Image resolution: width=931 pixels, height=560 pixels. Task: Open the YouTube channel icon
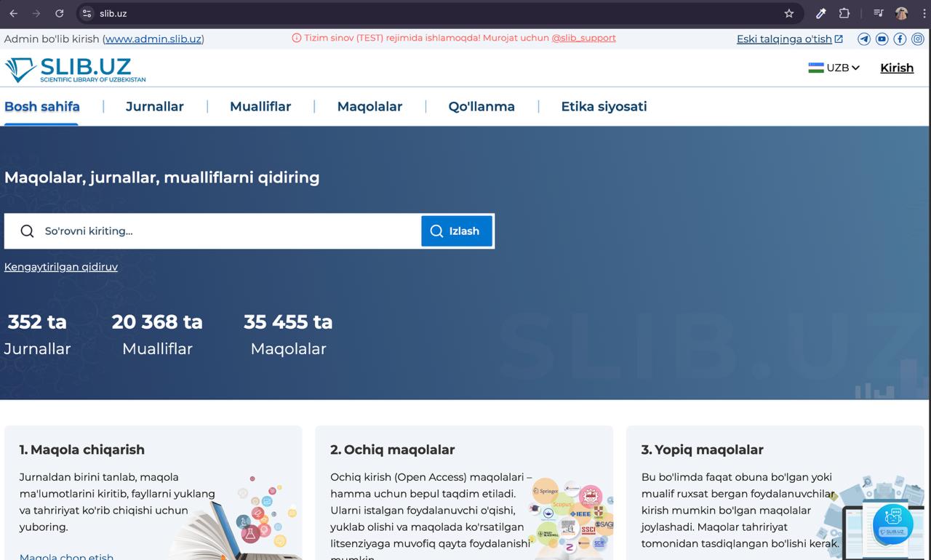click(x=882, y=39)
